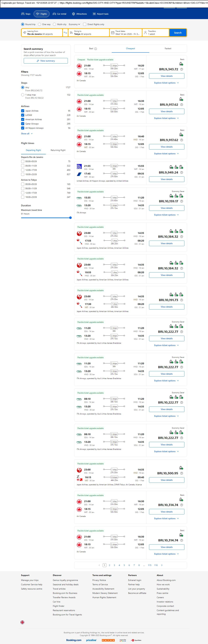Open the Returning flight times tab

point(58,150)
